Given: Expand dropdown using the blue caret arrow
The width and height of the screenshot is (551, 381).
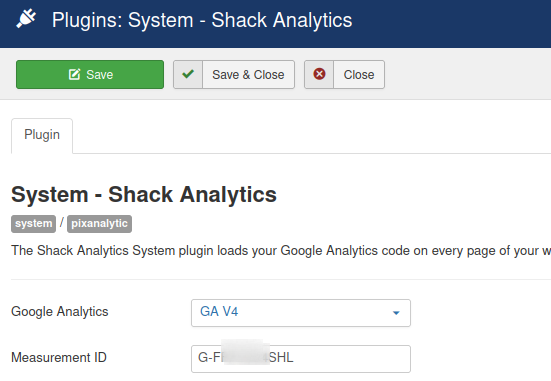Looking at the screenshot, I should tap(396, 313).
